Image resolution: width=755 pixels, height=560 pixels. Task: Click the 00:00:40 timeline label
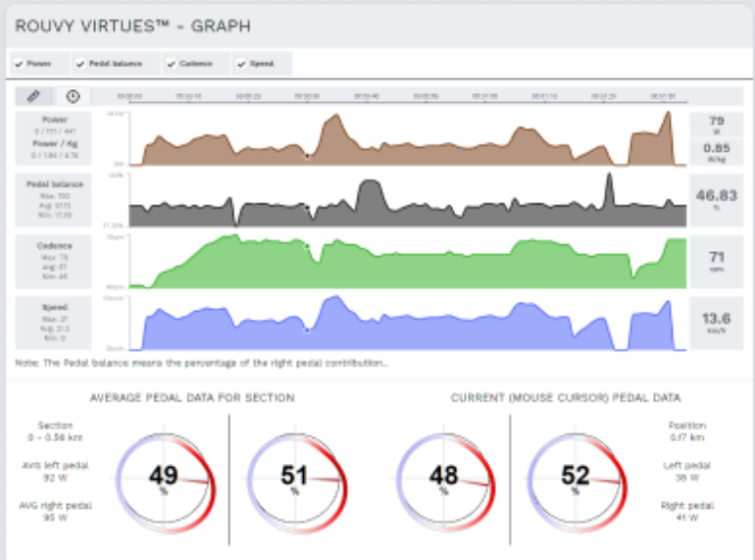point(367,96)
